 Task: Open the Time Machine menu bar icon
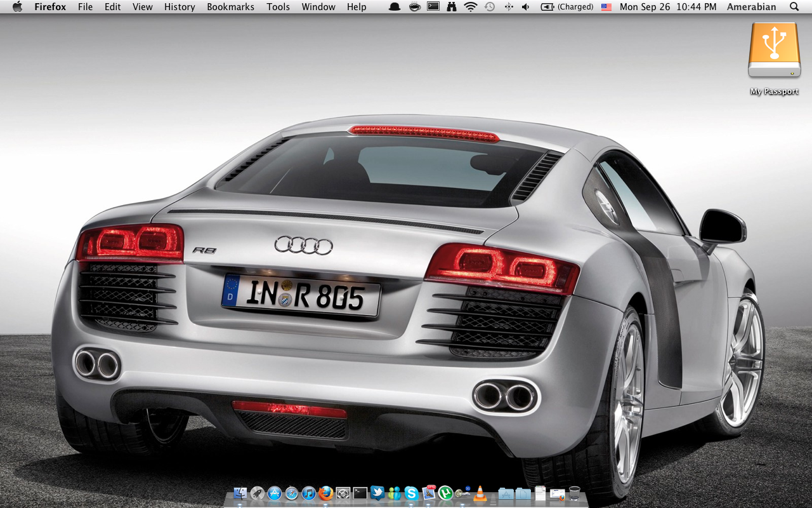(x=490, y=7)
